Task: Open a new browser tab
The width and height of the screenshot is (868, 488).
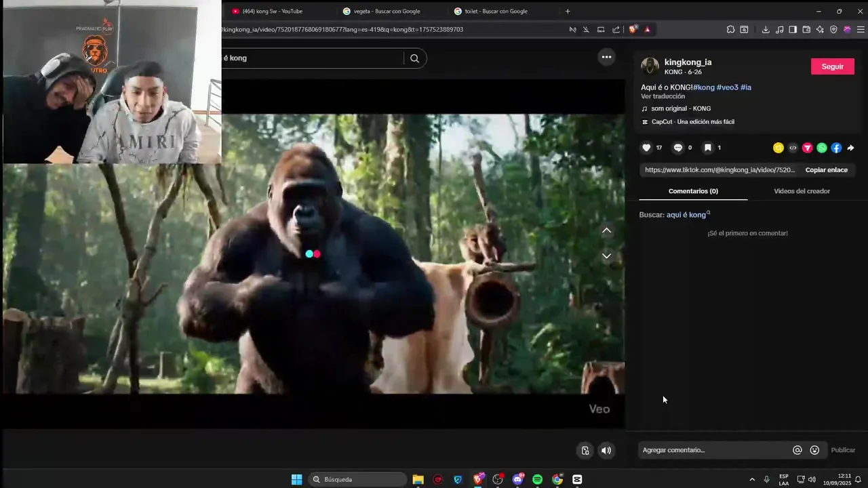Action: tap(568, 11)
